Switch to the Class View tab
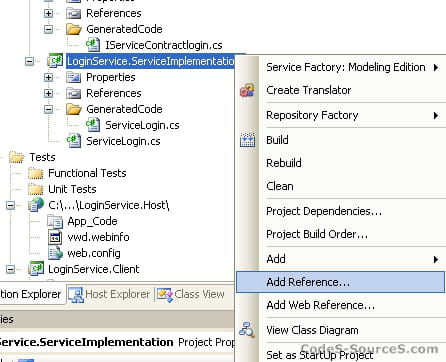Image resolution: width=446 pixels, height=362 pixels. (x=191, y=294)
